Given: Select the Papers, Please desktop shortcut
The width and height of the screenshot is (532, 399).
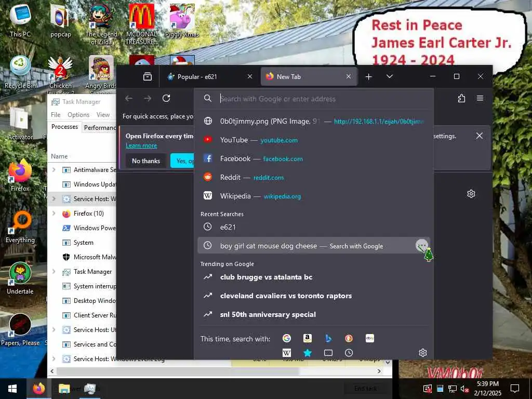Looking at the screenshot, I should tap(20, 330).
